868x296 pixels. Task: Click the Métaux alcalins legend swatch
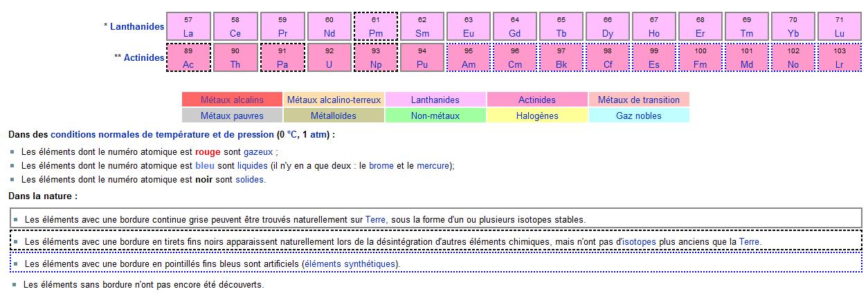click(232, 100)
